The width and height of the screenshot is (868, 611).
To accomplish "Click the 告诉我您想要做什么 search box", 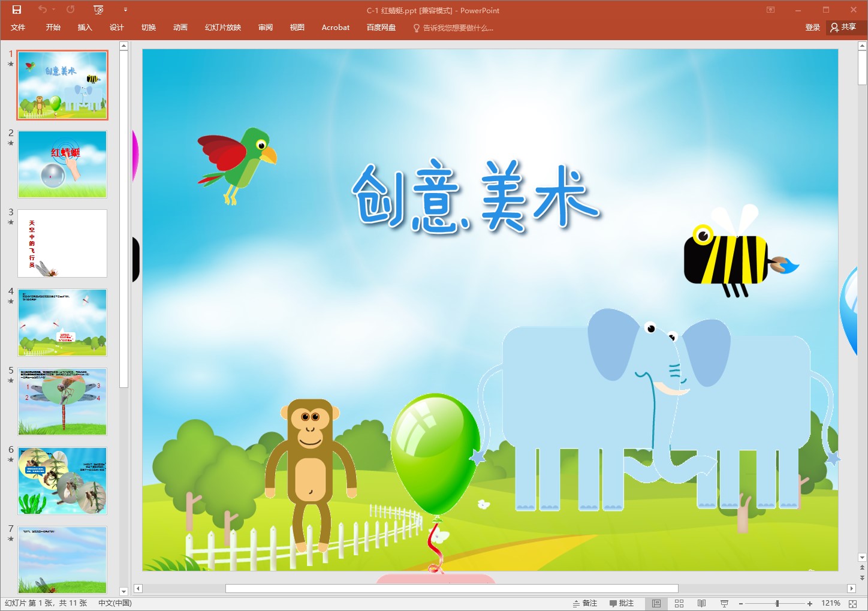I will click(454, 28).
